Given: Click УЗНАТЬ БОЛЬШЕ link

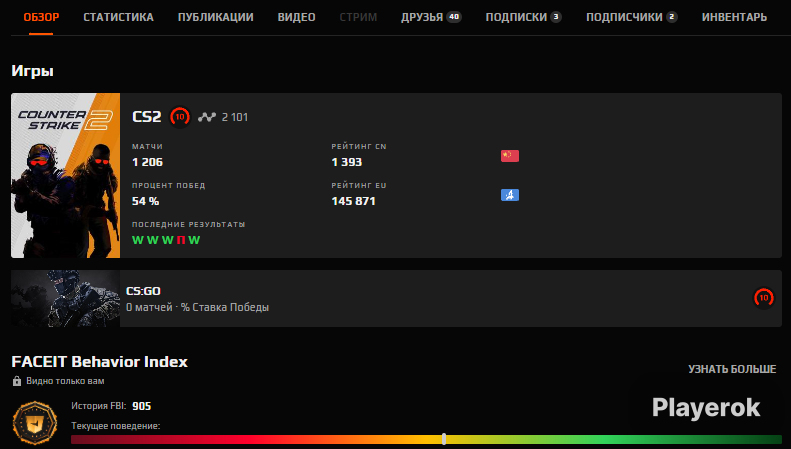Looking at the screenshot, I should pos(732,369).
